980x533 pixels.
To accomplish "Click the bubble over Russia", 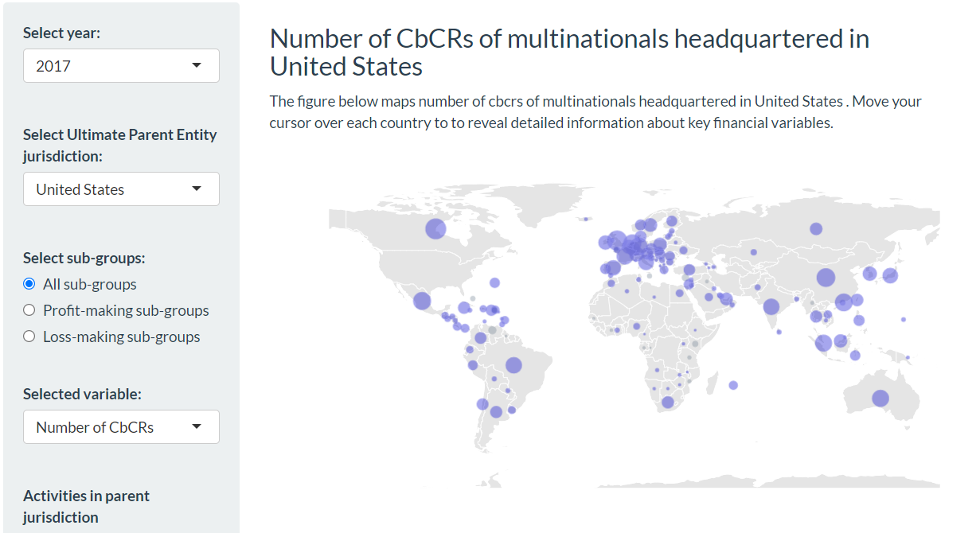I will click(x=814, y=229).
